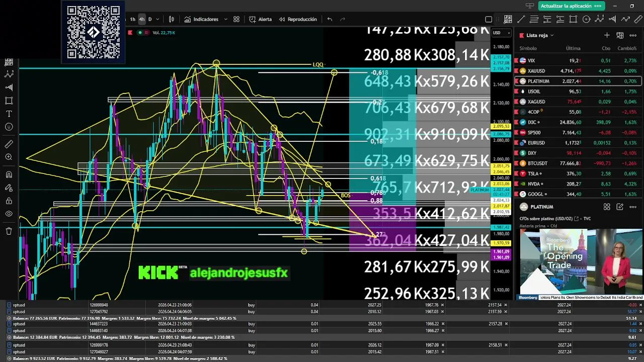Select the 4h timeframe

click(x=141, y=19)
